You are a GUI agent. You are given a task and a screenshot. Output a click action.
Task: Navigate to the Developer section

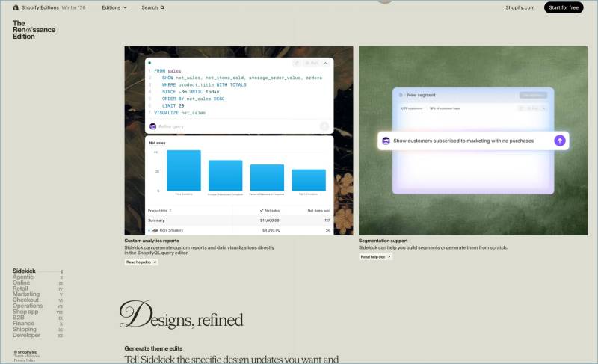click(27, 335)
